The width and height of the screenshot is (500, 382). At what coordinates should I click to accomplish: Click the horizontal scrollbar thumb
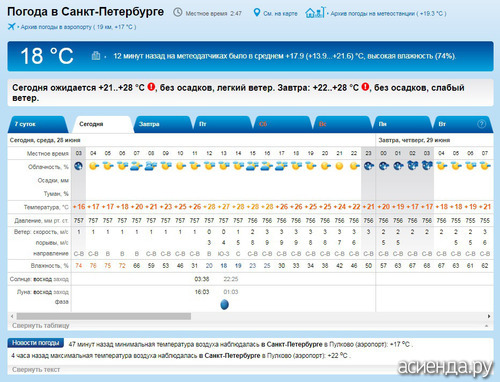point(104,316)
